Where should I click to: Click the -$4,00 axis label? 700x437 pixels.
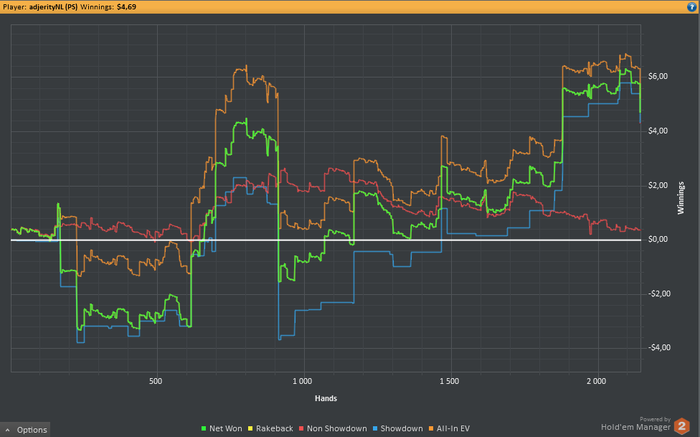tap(659, 348)
